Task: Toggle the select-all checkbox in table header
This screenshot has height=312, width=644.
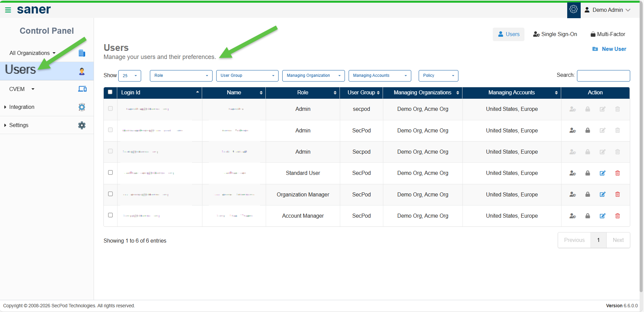Action: [x=110, y=92]
